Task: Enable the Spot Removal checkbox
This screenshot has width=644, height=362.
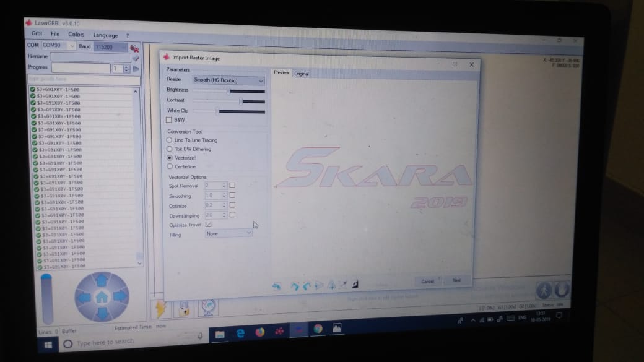Action: pyautogui.click(x=232, y=186)
